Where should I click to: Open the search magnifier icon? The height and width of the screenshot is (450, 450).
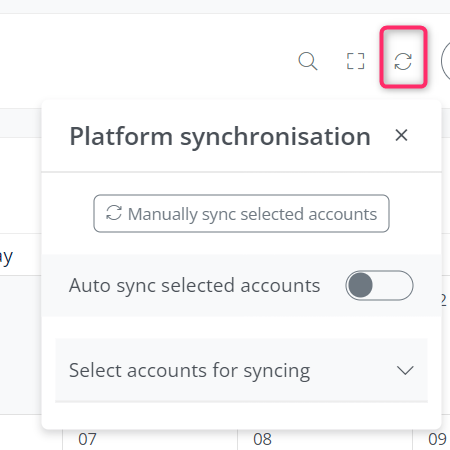point(308,61)
